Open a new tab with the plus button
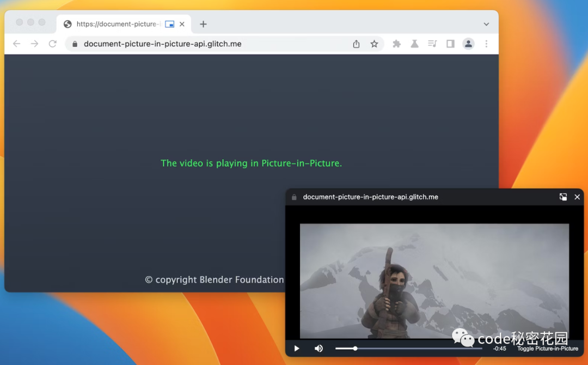The width and height of the screenshot is (588, 365). 203,24
